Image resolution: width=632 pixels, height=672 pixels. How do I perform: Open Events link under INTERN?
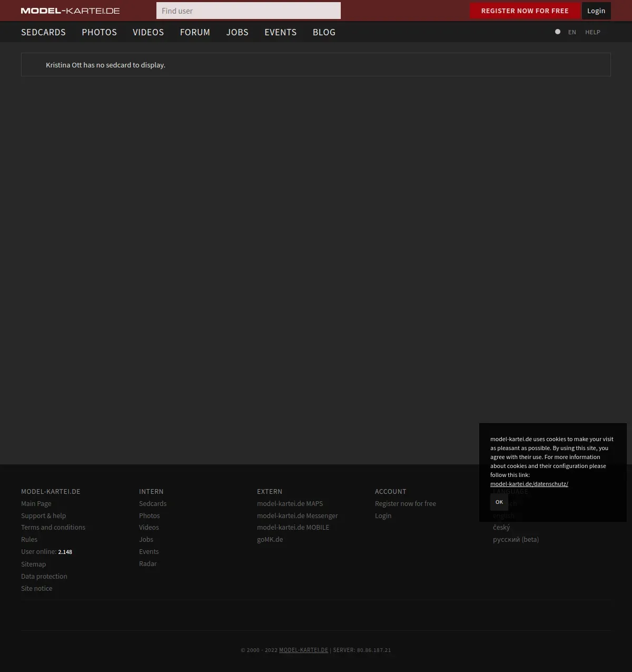[149, 551]
